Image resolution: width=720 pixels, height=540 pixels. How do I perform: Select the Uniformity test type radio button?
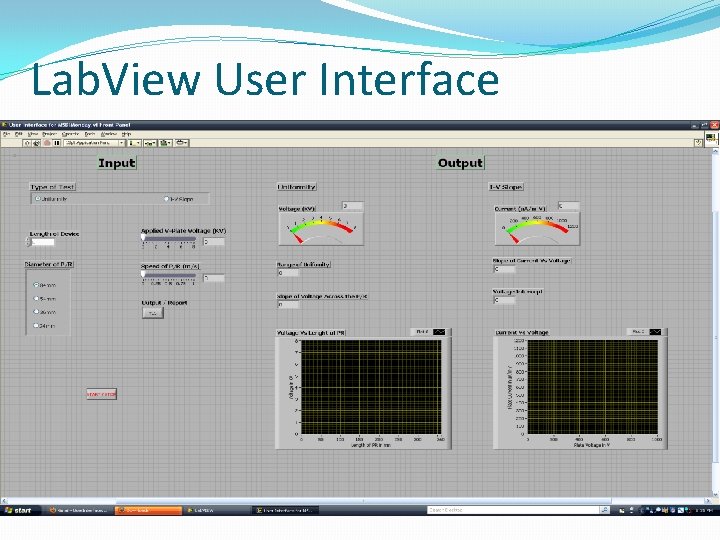click(x=38, y=199)
